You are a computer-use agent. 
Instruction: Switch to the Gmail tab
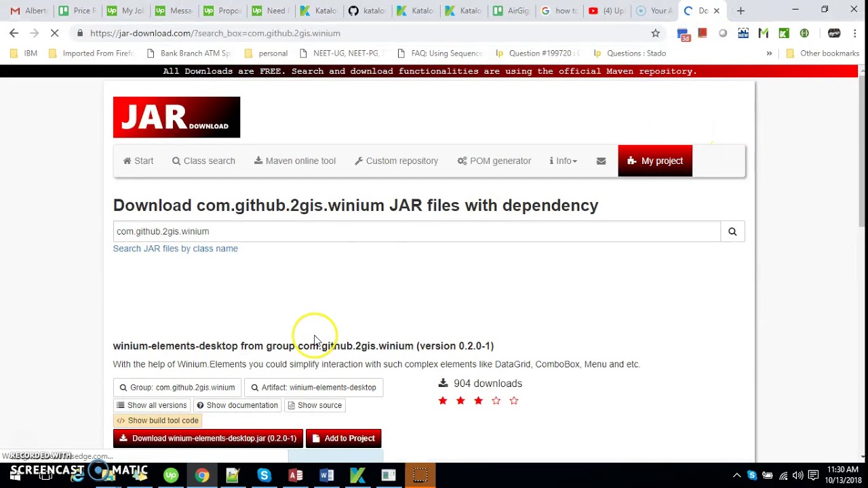[28, 11]
